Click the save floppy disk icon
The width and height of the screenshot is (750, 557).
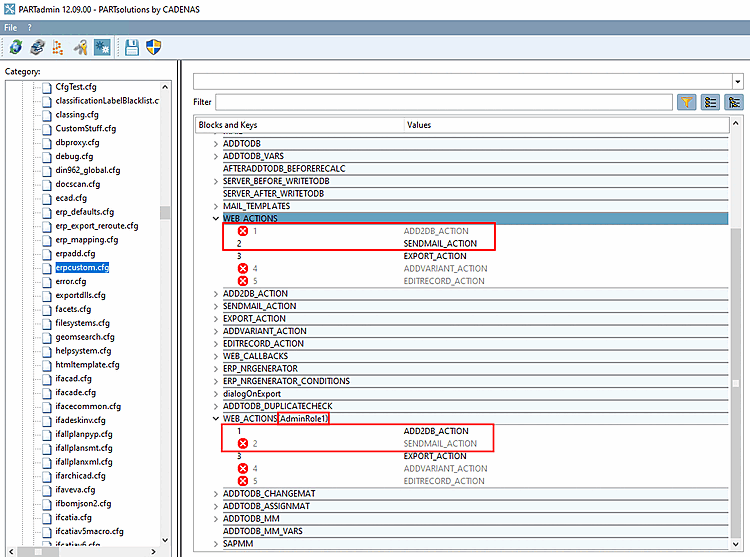tap(132, 47)
